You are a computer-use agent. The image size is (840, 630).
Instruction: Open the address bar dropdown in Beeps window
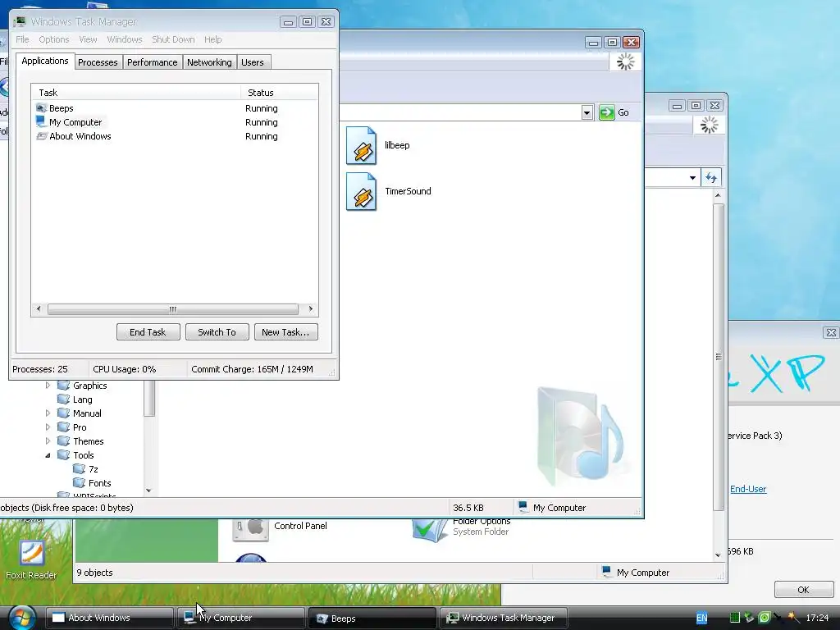click(587, 112)
